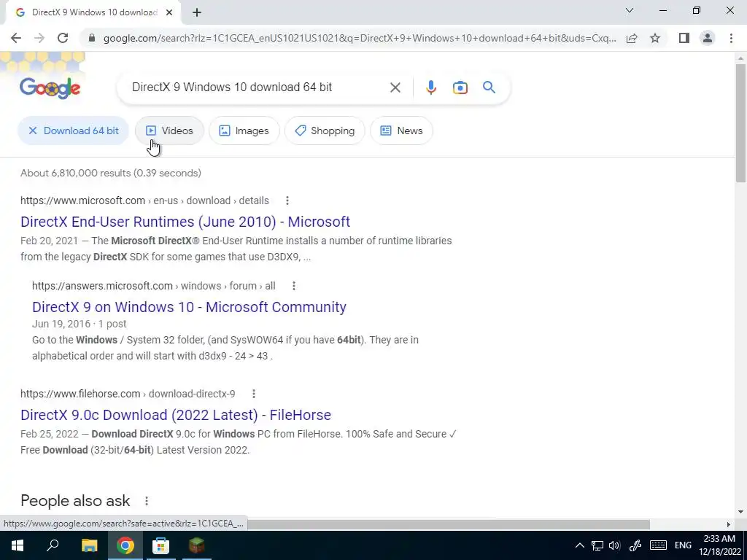
Task: Open network status tray icon
Action: pyautogui.click(x=597, y=545)
